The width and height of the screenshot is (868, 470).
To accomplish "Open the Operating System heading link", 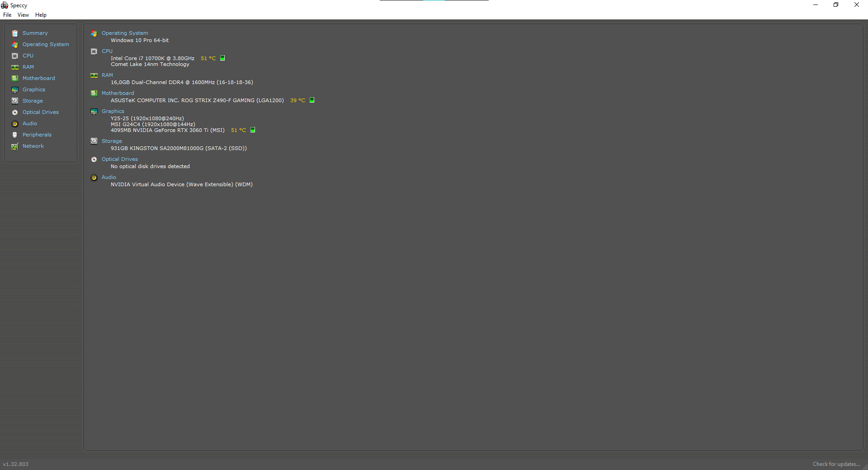I will pos(125,33).
